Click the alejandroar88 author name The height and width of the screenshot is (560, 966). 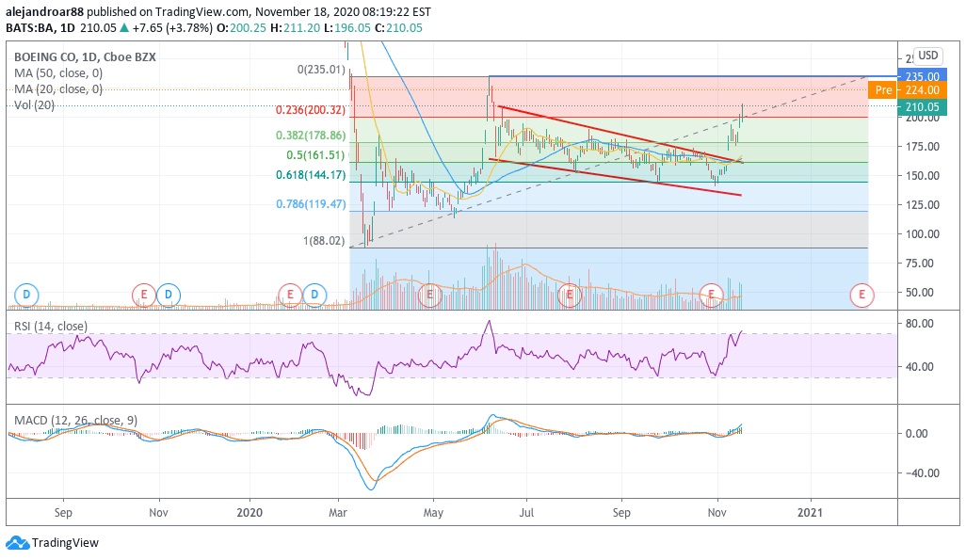44,11
